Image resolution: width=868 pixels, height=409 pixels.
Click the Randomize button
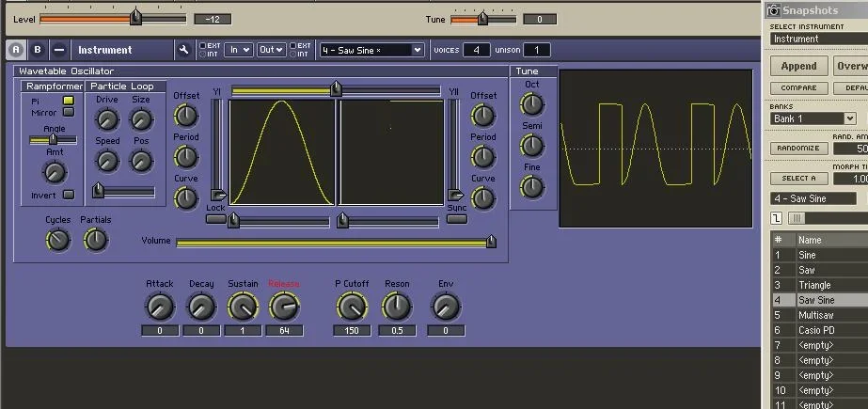(x=797, y=149)
